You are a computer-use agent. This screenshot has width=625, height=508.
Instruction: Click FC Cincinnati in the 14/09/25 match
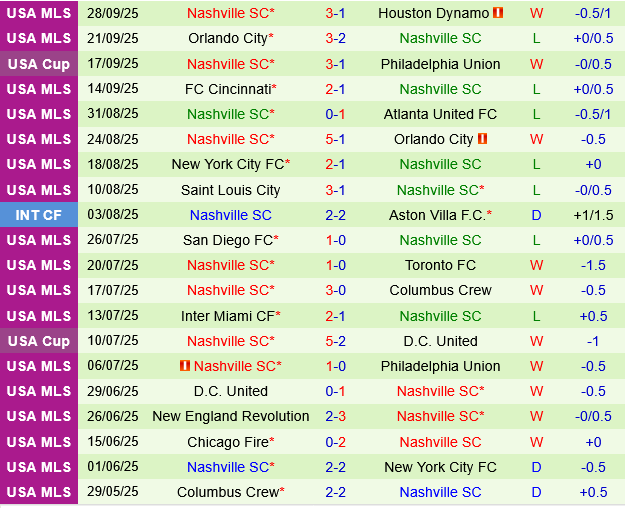tap(227, 88)
